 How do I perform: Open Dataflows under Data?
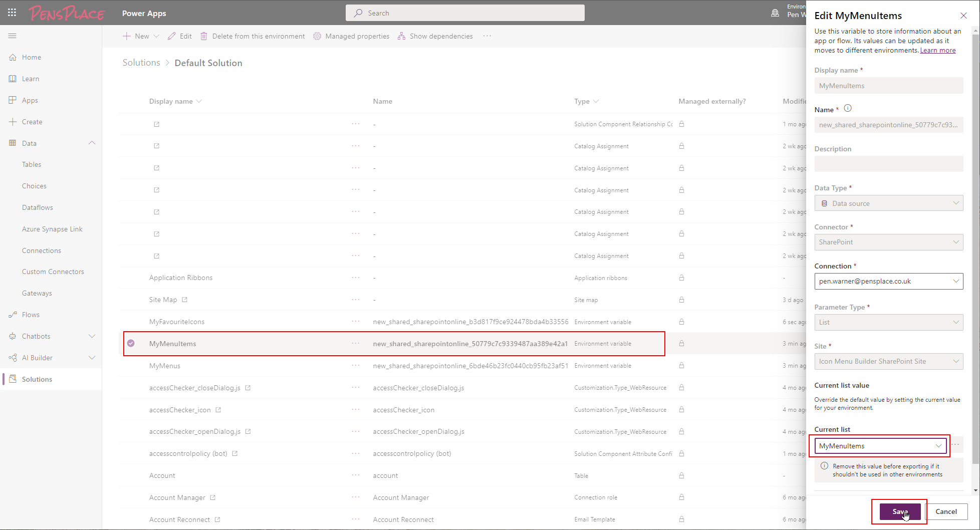38,207
